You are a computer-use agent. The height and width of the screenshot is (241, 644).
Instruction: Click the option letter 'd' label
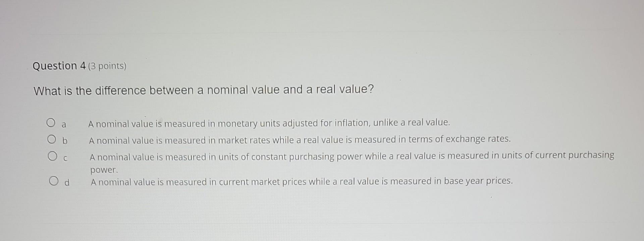pos(67,182)
